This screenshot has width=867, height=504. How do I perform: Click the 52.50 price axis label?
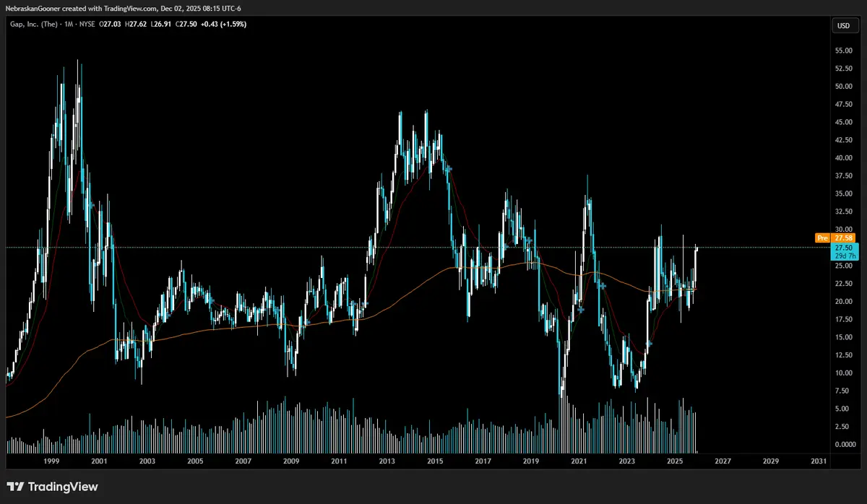(843, 69)
